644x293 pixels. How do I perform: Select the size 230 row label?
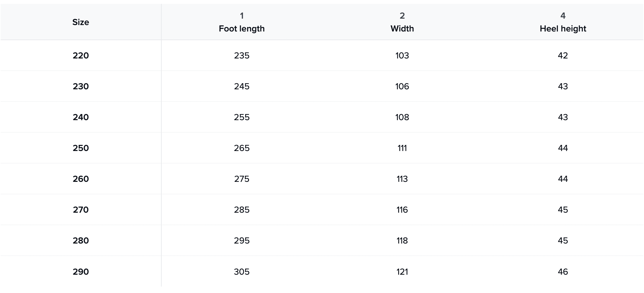[81, 86]
